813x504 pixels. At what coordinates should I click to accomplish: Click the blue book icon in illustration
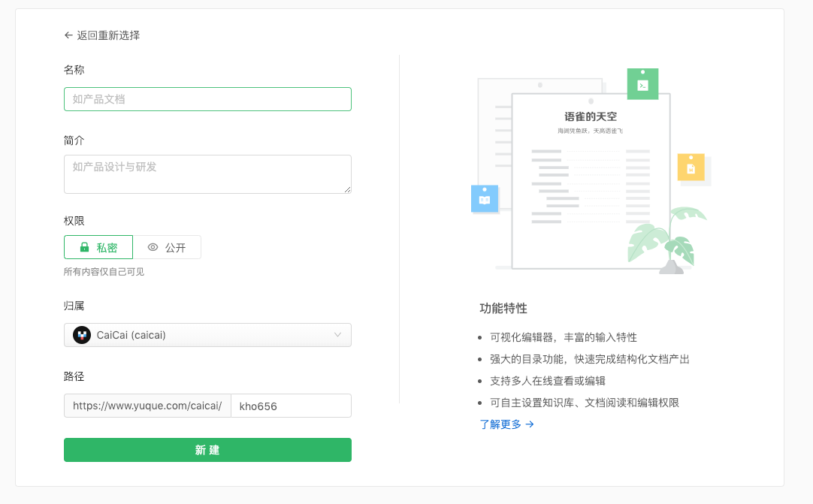[485, 199]
